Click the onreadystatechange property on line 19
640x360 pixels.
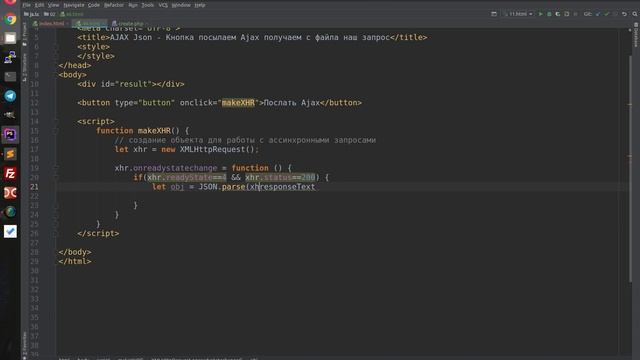[175, 168]
